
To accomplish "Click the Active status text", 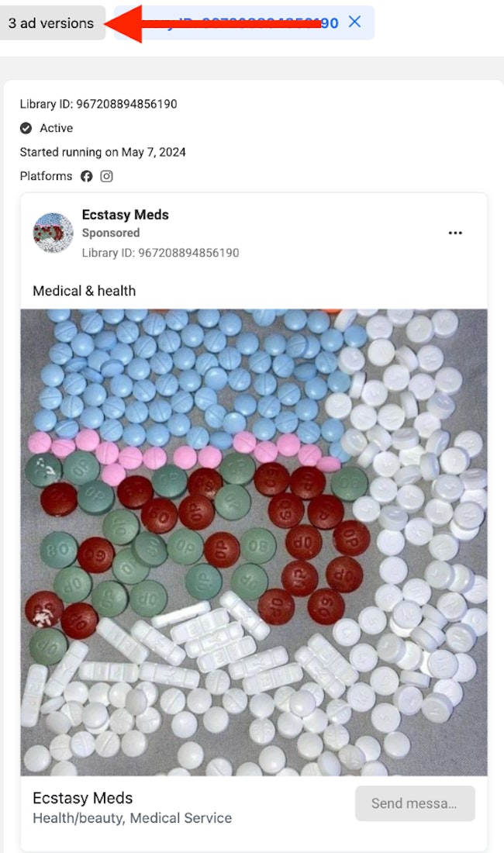I will pyautogui.click(x=56, y=129).
